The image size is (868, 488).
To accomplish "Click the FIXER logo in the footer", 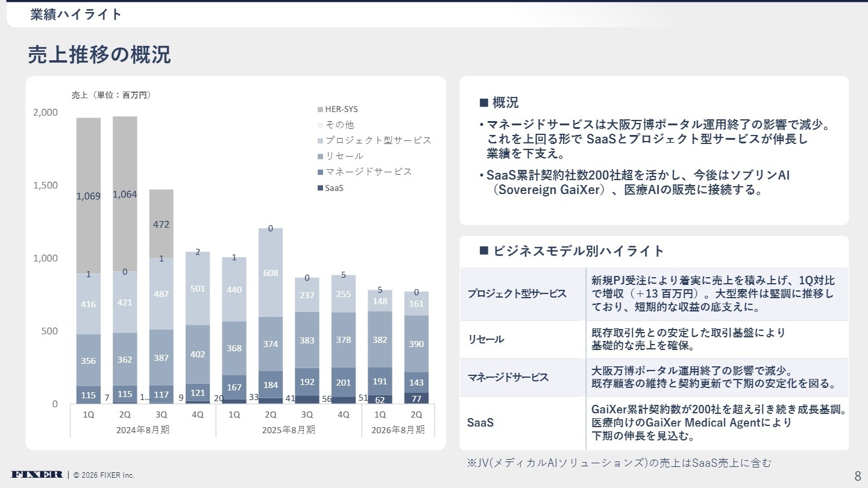I will point(37,474).
